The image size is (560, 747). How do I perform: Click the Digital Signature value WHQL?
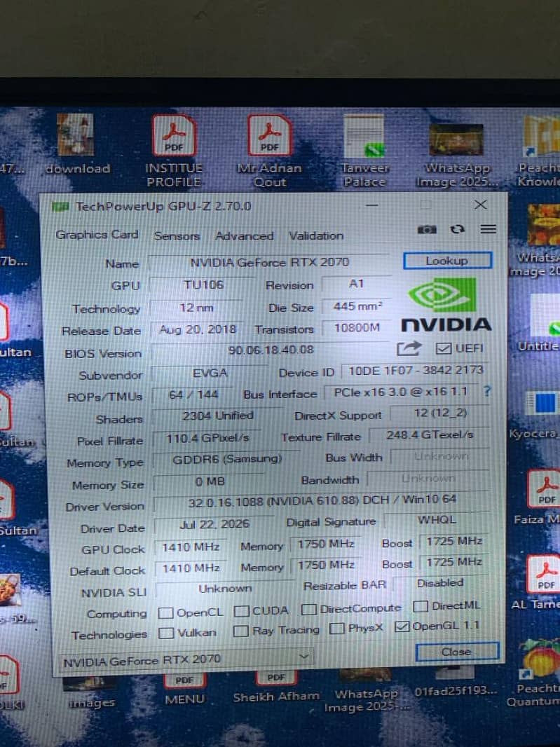pos(437,520)
